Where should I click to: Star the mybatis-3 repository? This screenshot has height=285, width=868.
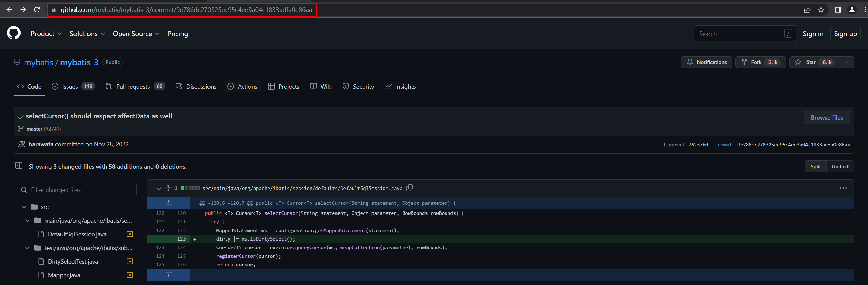[815, 62]
